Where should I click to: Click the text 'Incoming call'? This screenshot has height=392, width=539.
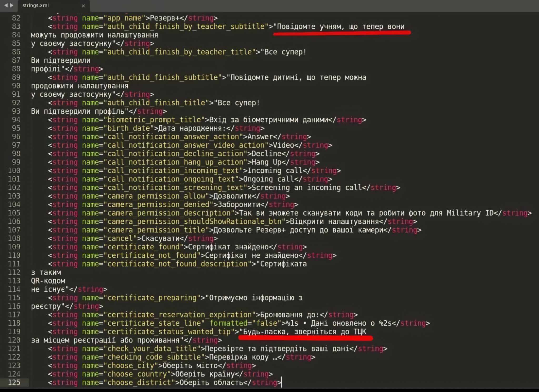275,171
